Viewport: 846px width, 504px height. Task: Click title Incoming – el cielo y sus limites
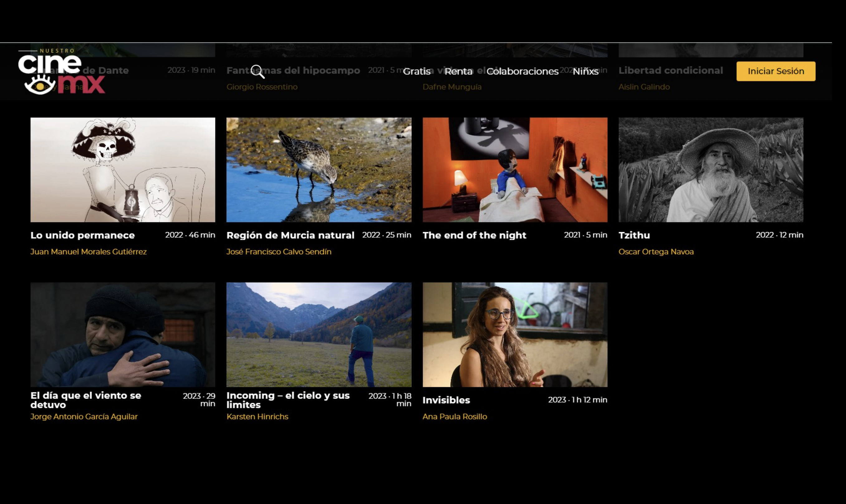coord(288,400)
